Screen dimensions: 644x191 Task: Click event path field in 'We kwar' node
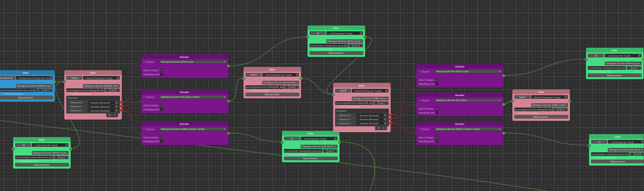click(354, 103)
